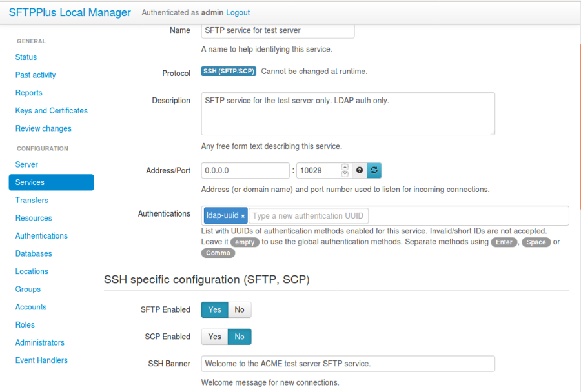Open the Status page
The width and height of the screenshot is (581, 392).
pos(26,57)
